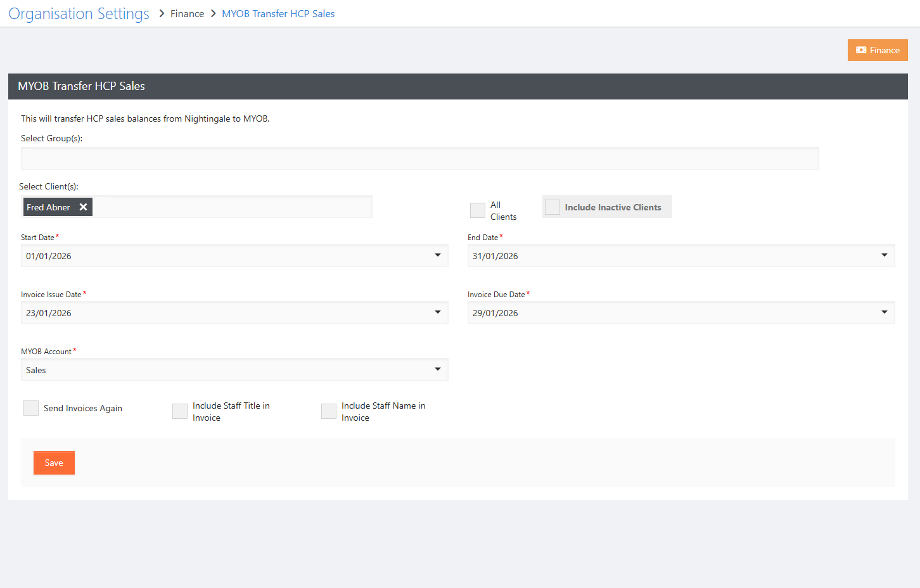
Task: Click Select Client(s) field beside Fred Abner
Action: coord(232,207)
